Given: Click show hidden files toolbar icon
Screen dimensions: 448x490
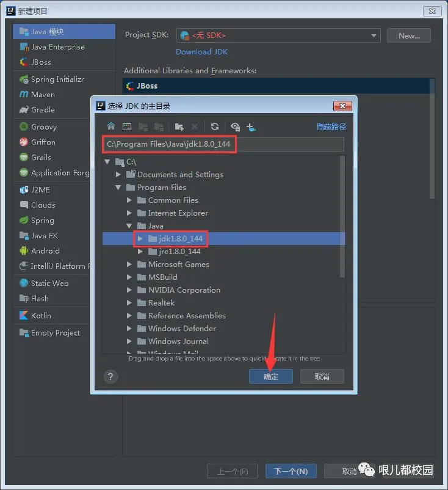Looking at the screenshot, I should click(x=235, y=126).
